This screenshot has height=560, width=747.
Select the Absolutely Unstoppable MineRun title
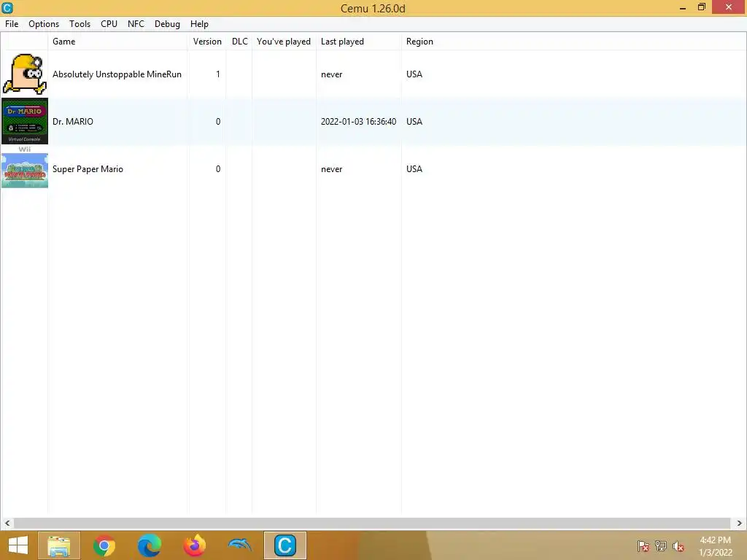pyautogui.click(x=117, y=74)
